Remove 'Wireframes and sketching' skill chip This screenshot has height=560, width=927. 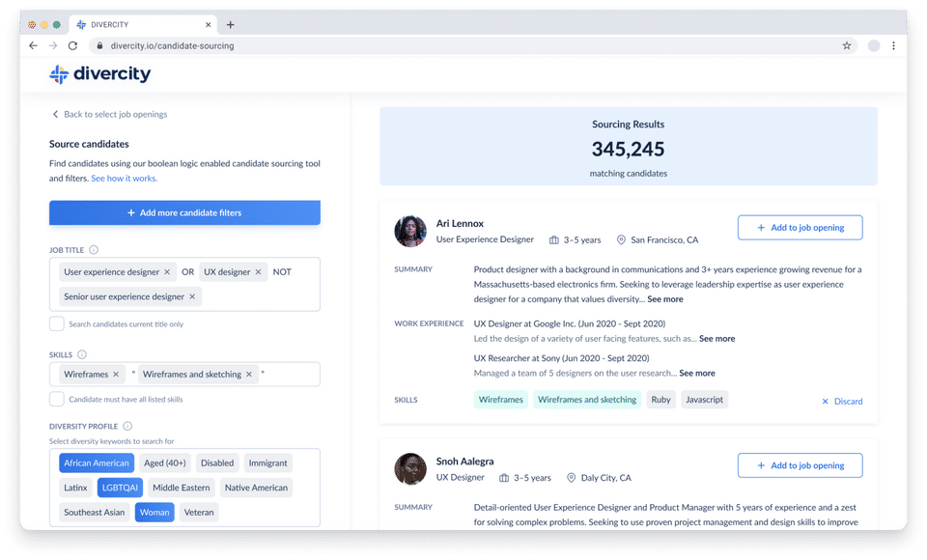pos(249,375)
